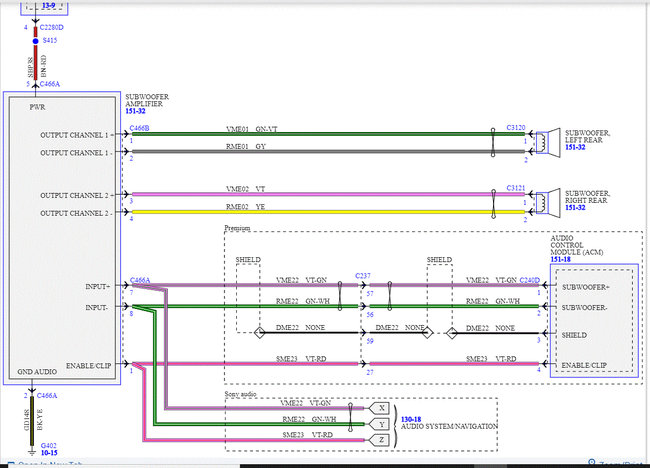Select the Y off-page connector symbol
The width and height of the screenshot is (650, 468).
[x=378, y=424]
